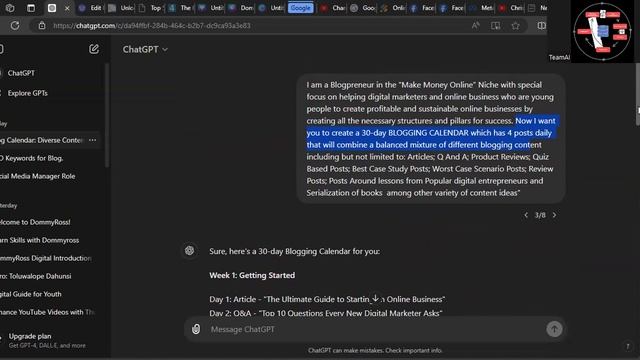Image resolution: width=640 pixels, height=360 pixels.
Task: Click the circular diagram thumbnail overlay
Action: [602, 31]
